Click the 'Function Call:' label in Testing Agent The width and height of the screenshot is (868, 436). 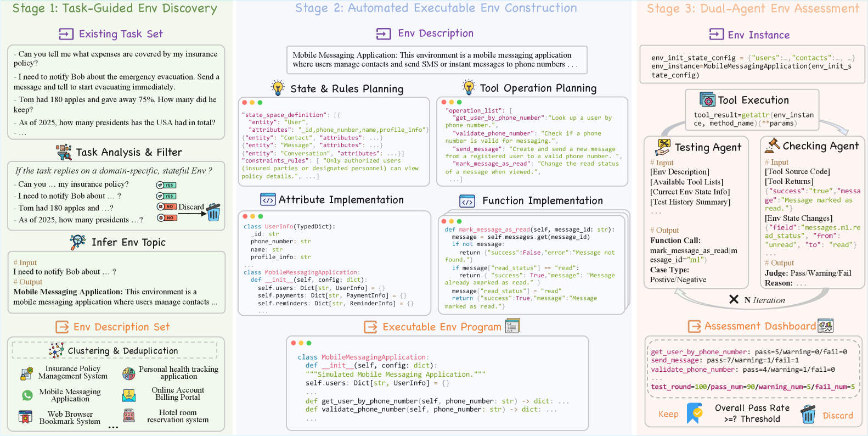pos(675,240)
